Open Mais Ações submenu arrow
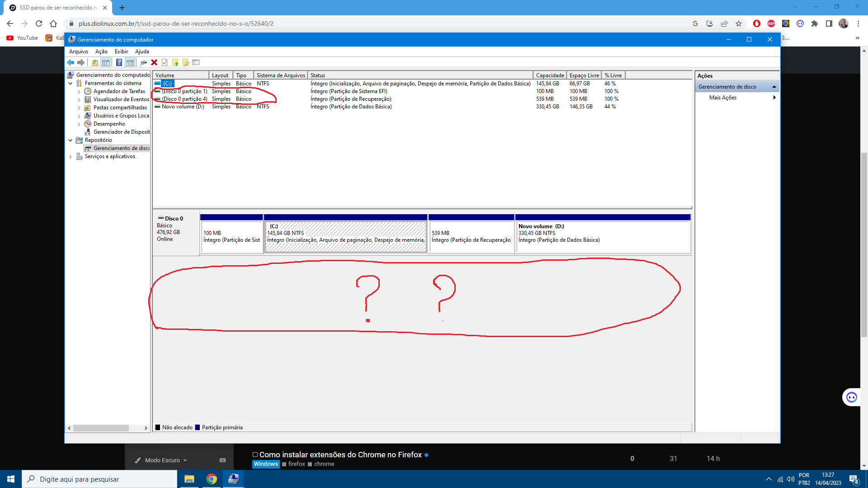Image resolution: width=868 pixels, height=488 pixels. 774,98
